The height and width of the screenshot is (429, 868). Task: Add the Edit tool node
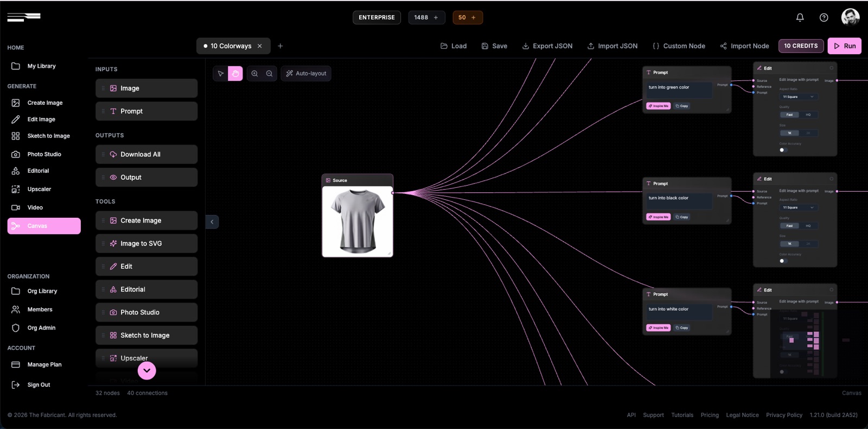[146, 266]
